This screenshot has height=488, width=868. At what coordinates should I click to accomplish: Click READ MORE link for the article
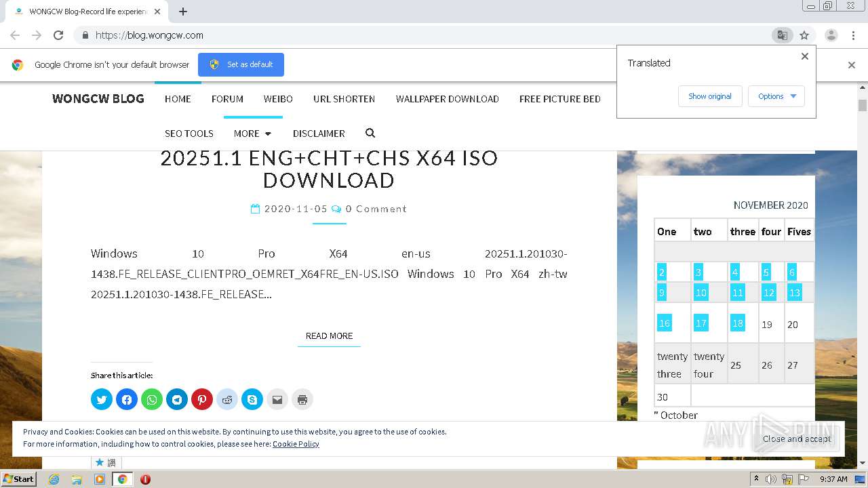click(x=329, y=336)
